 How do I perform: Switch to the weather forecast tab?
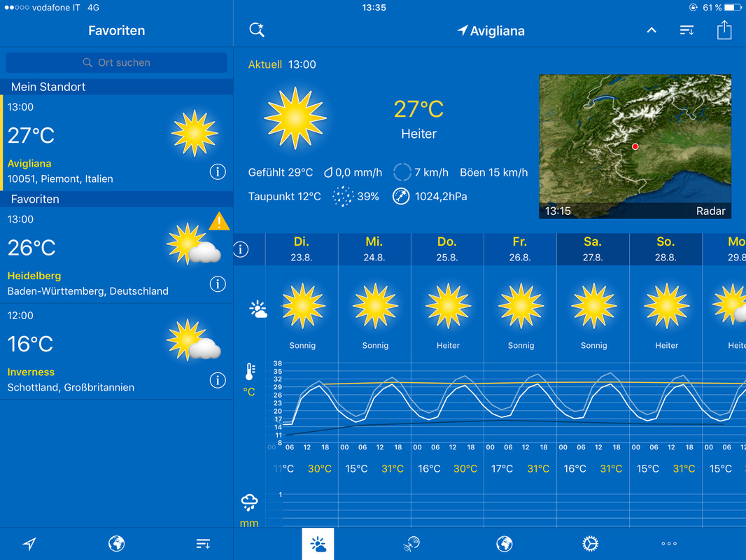(x=318, y=544)
